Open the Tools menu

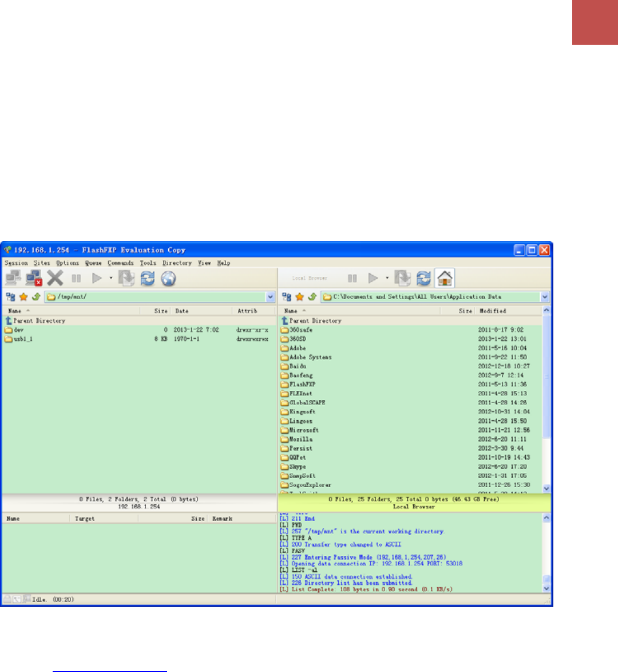pos(148,263)
